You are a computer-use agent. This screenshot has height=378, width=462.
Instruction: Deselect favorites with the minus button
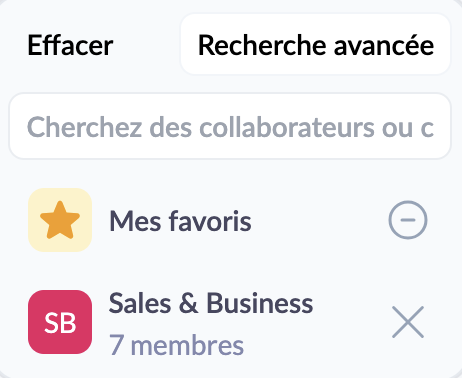pos(408,220)
